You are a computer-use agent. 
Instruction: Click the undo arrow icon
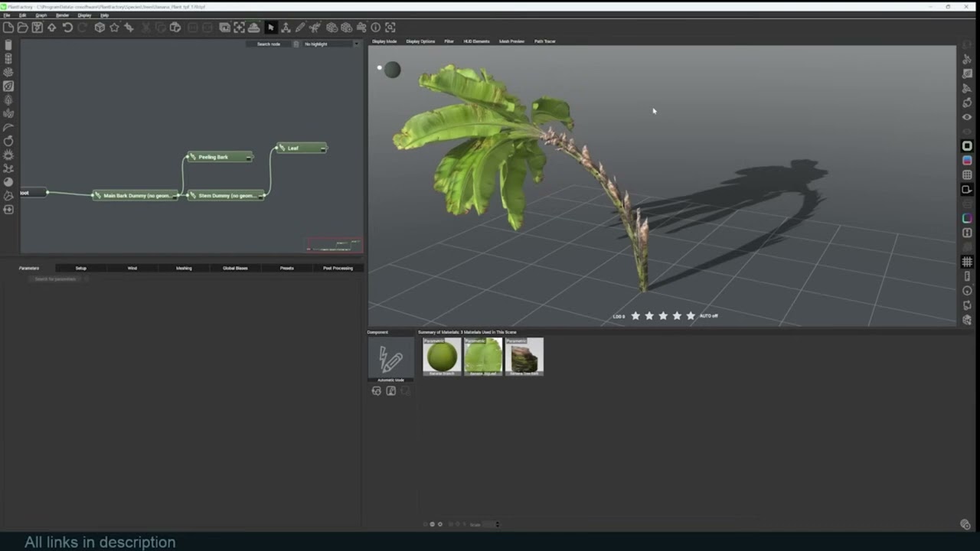[x=67, y=28]
